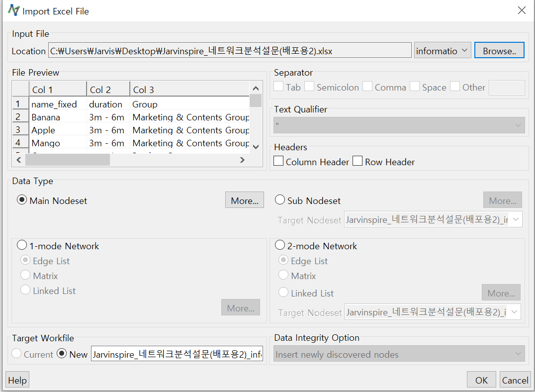Screen dimensions: 535x392
Task: Select Current target workfile radio button
Action: tap(16, 353)
